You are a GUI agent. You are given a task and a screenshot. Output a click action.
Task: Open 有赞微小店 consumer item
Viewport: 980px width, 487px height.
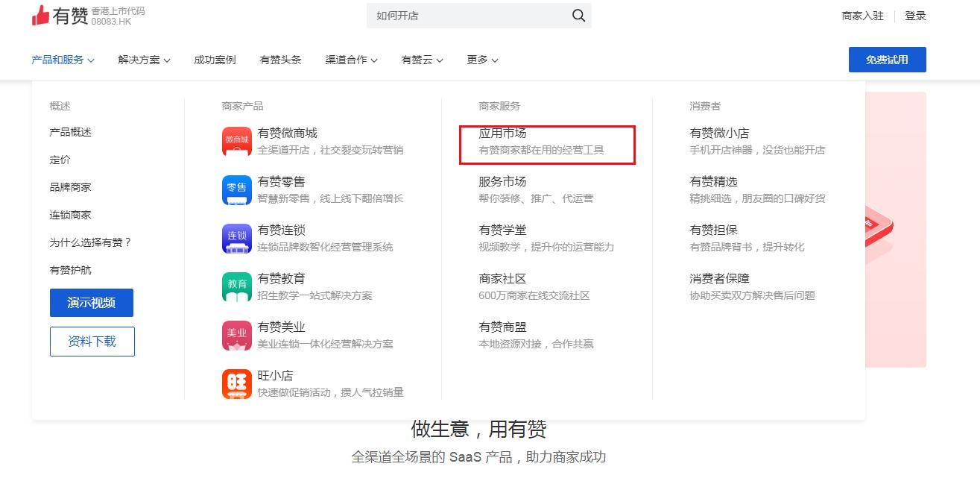click(x=720, y=133)
